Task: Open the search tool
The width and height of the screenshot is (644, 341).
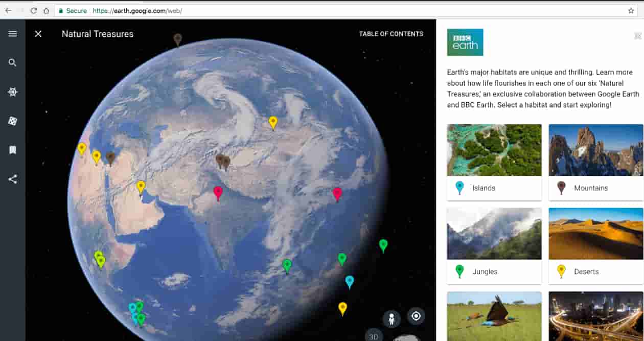Action: pyautogui.click(x=12, y=62)
